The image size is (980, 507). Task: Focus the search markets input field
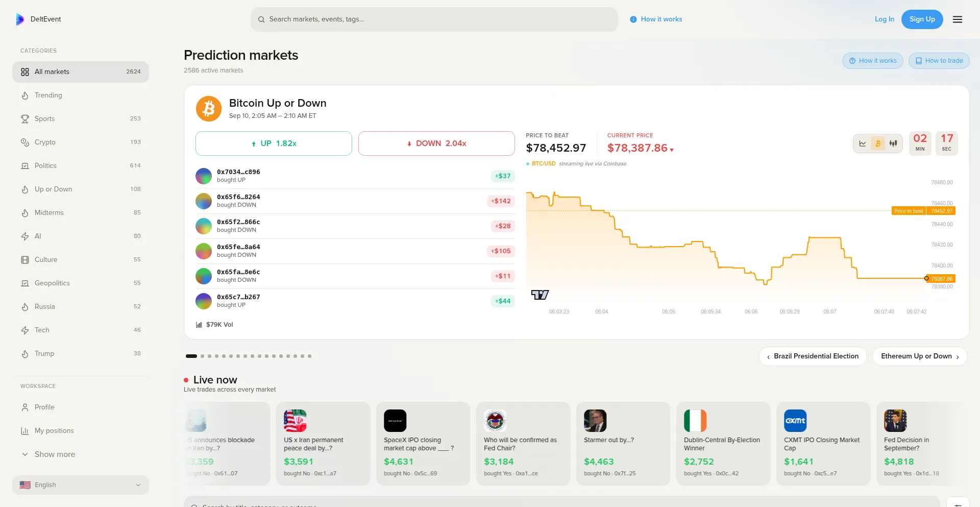click(434, 19)
